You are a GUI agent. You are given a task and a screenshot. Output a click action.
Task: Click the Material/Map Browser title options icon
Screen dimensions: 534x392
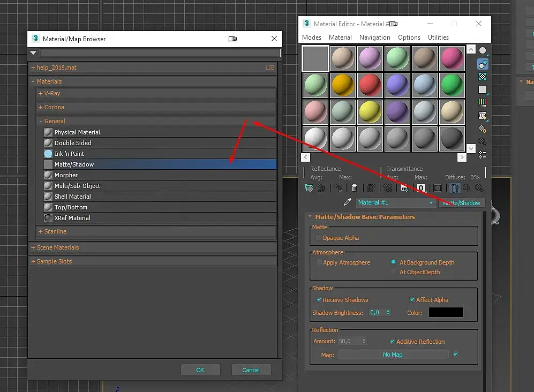pos(232,39)
